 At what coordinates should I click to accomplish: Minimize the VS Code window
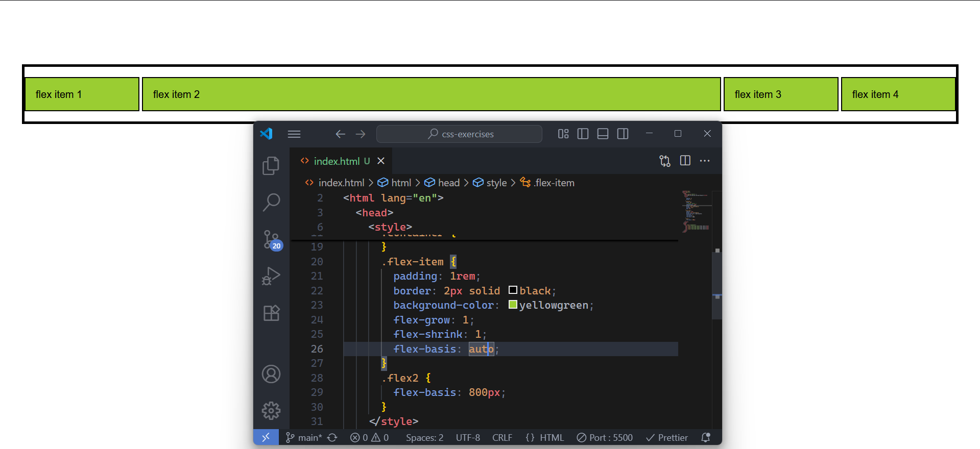point(649,134)
